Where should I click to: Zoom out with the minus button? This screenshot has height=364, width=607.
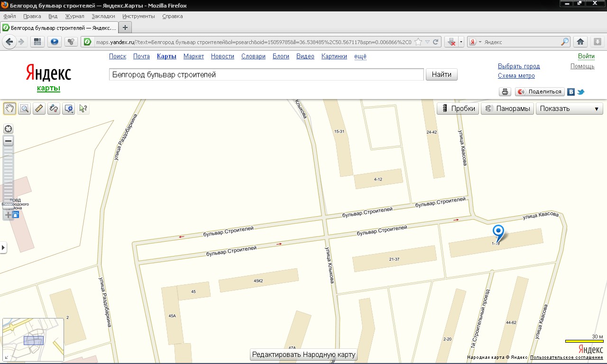point(8,141)
